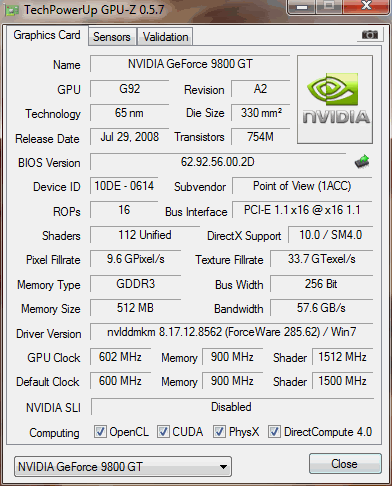Screen dimensions: 392x486
Task: Minimize the GPU-Z window
Action: (302, 7)
